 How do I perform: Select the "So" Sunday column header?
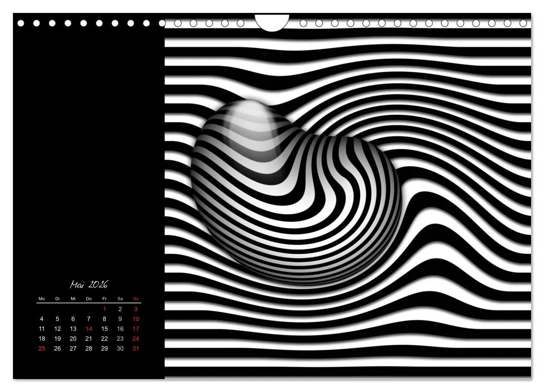tap(136, 299)
